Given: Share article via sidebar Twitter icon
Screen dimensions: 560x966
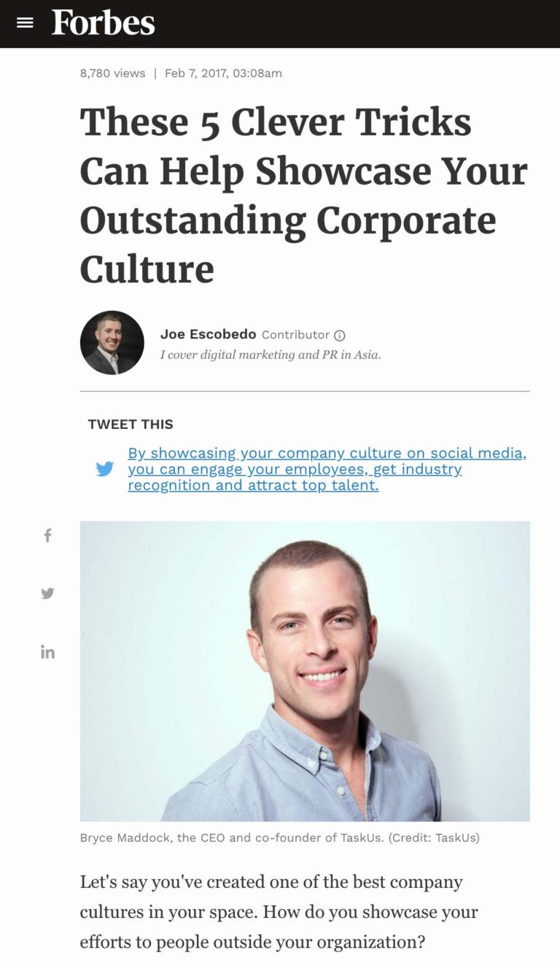Looking at the screenshot, I should coord(47,593).
